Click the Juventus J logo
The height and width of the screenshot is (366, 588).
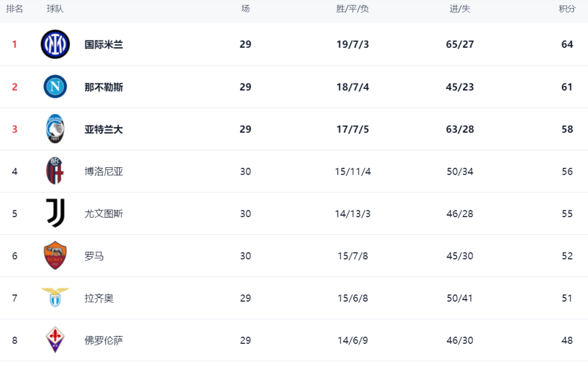56,213
